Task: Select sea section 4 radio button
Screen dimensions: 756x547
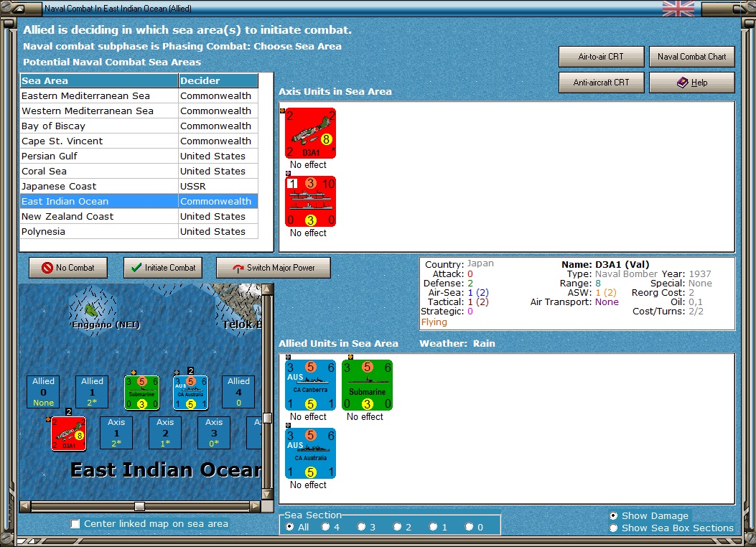Action: (x=325, y=527)
